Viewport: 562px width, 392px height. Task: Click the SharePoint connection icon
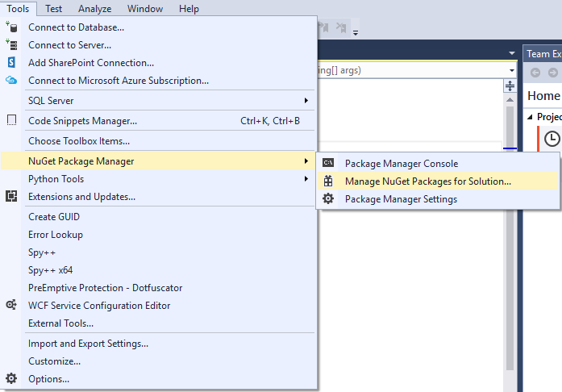coord(11,62)
